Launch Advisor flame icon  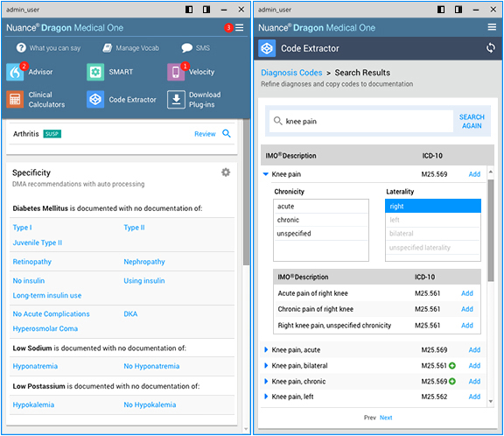tap(15, 72)
